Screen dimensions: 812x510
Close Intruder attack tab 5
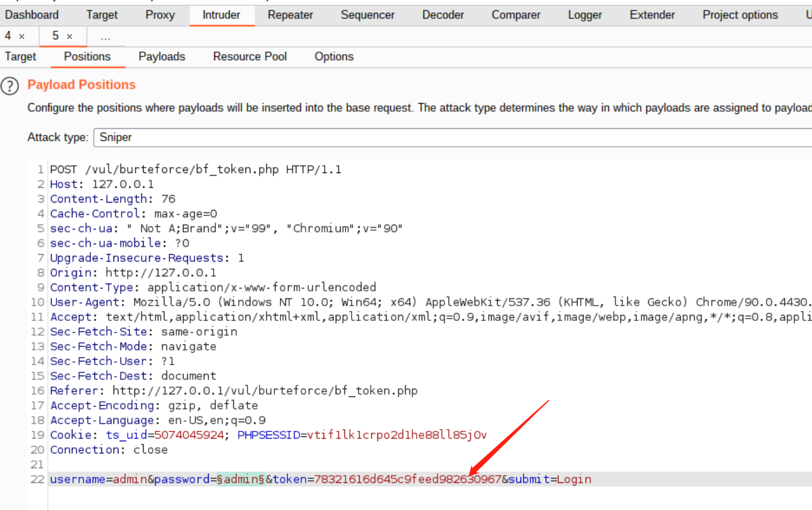[69, 37]
